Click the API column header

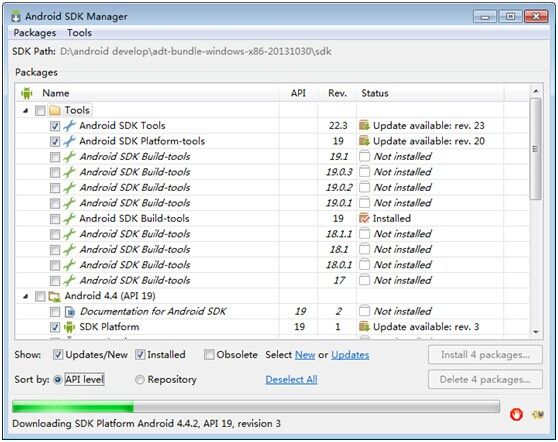298,93
